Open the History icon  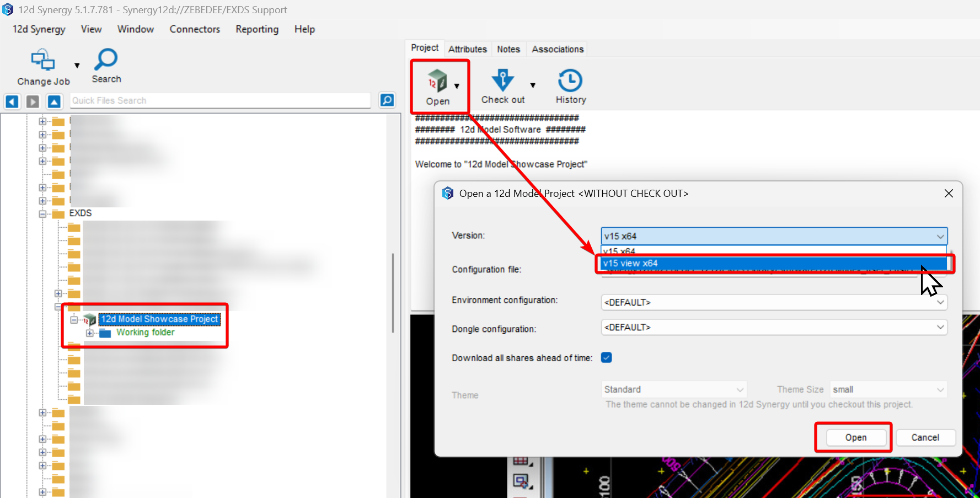pyautogui.click(x=570, y=81)
